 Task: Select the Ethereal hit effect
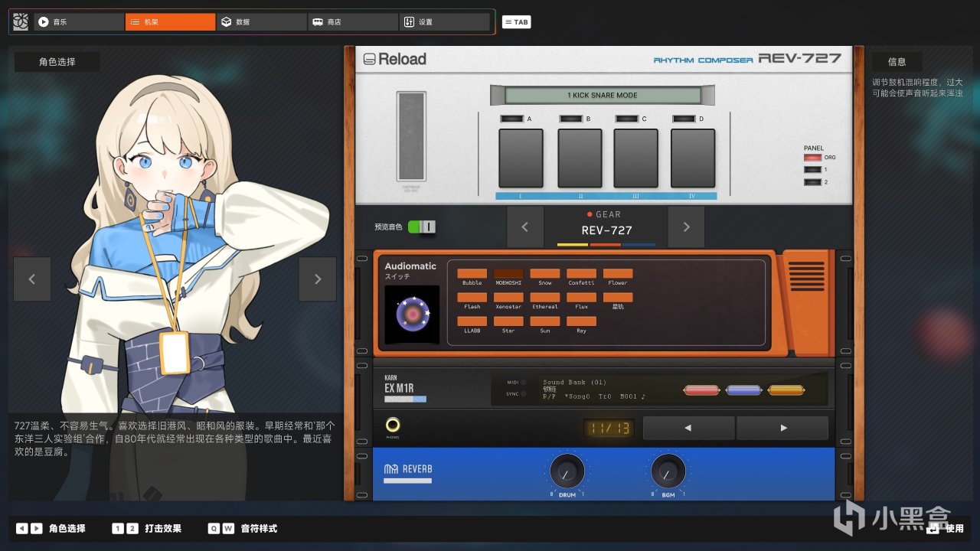tap(545, 297)
